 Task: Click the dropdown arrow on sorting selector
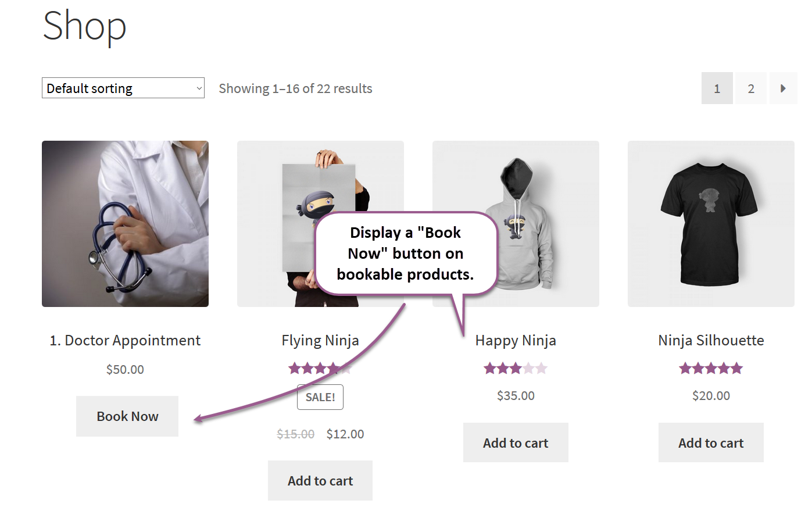pos(198,88)
